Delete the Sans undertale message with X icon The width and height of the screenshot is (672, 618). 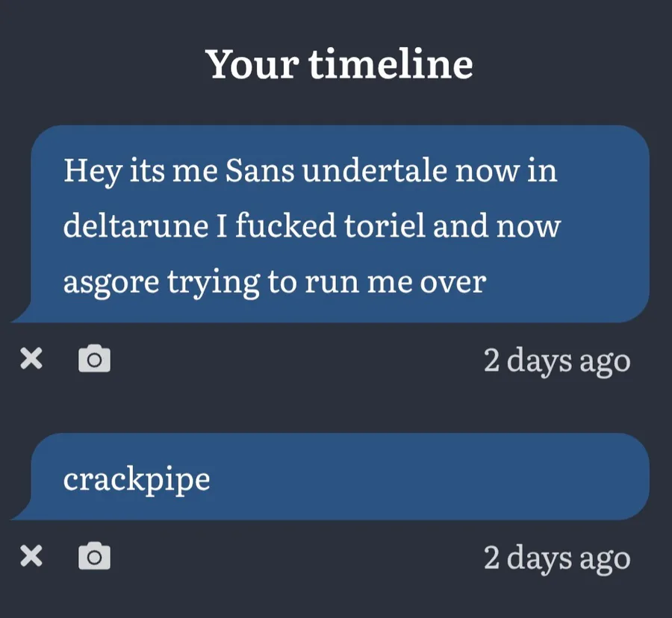click(x=31, y=360)
